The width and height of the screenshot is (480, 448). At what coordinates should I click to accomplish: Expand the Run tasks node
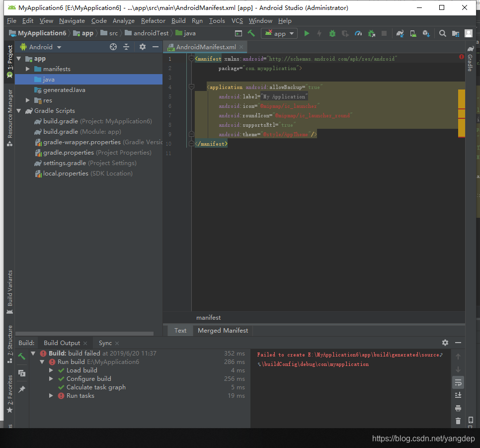click(x=51, y=396)
